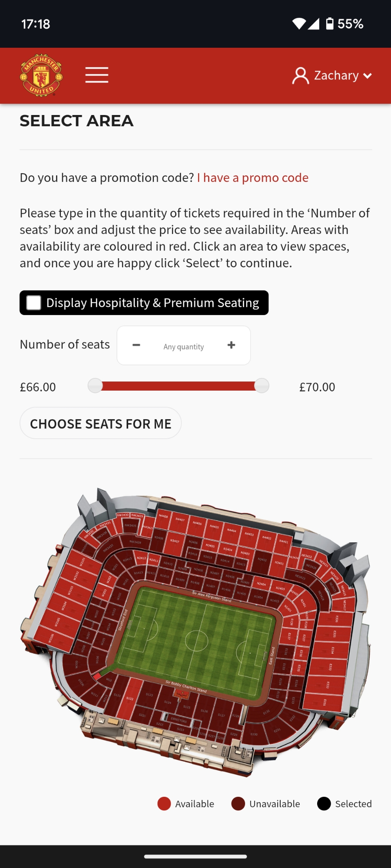Viewport: 391px width, 868px height.
Task: Tap the user profile icon
Action: [x=300, y=76]
